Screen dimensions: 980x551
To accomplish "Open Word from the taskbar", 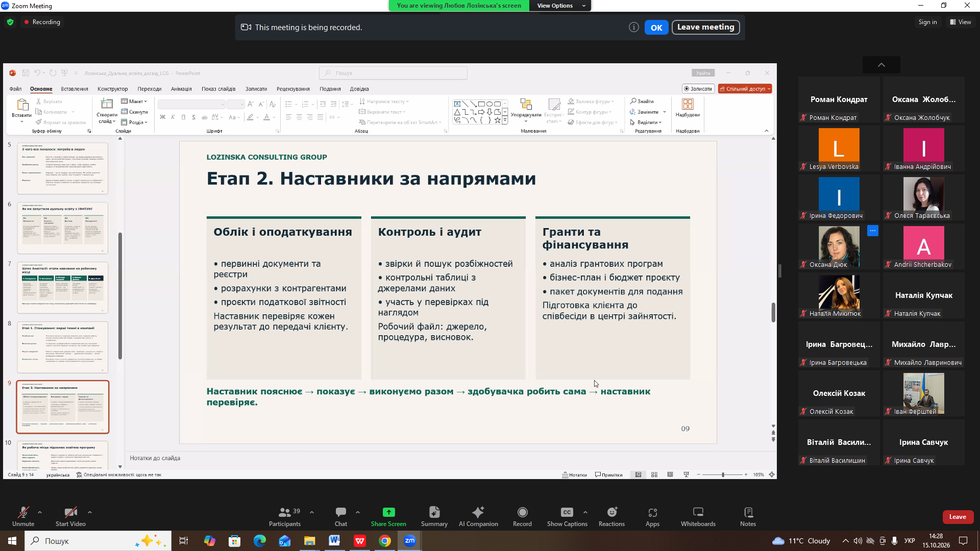I will click(x=334, y=541).
